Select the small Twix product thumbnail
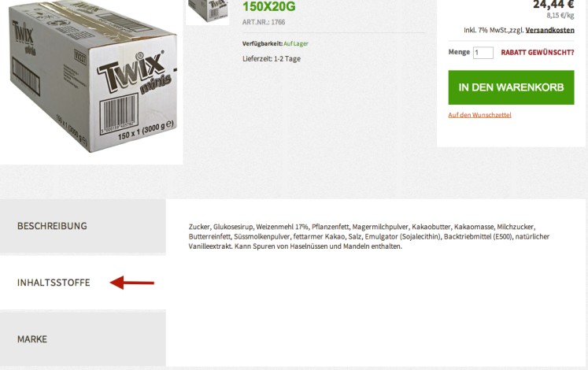 (207, 12)
